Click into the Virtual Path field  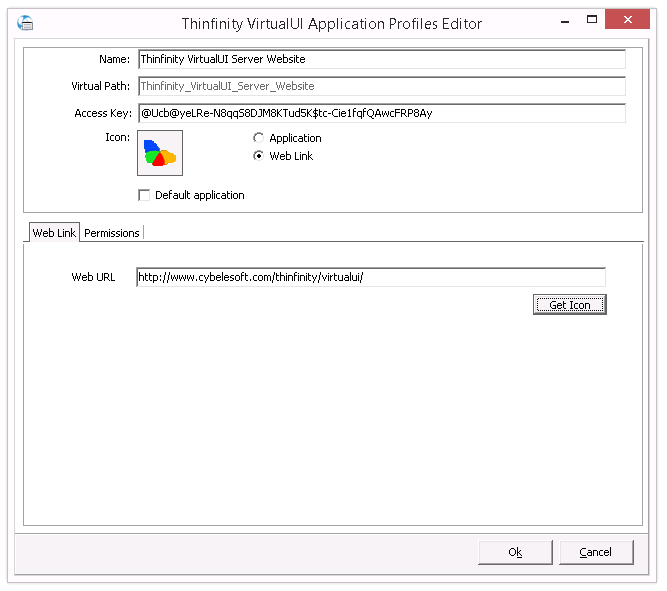click(382, 86)
